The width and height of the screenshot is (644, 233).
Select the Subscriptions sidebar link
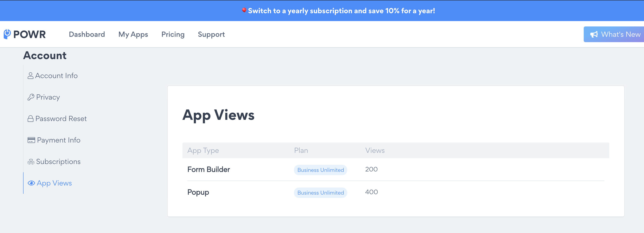click(58, 162)
